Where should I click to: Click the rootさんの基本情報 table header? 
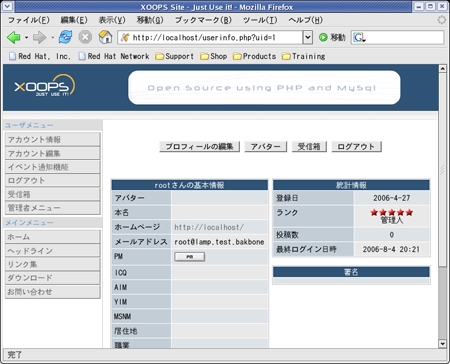pos(189,185)
